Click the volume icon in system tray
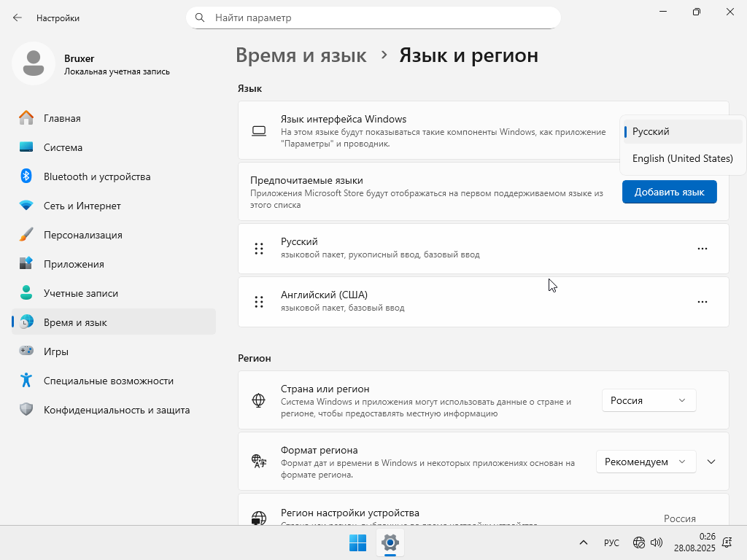 (657, 542)
